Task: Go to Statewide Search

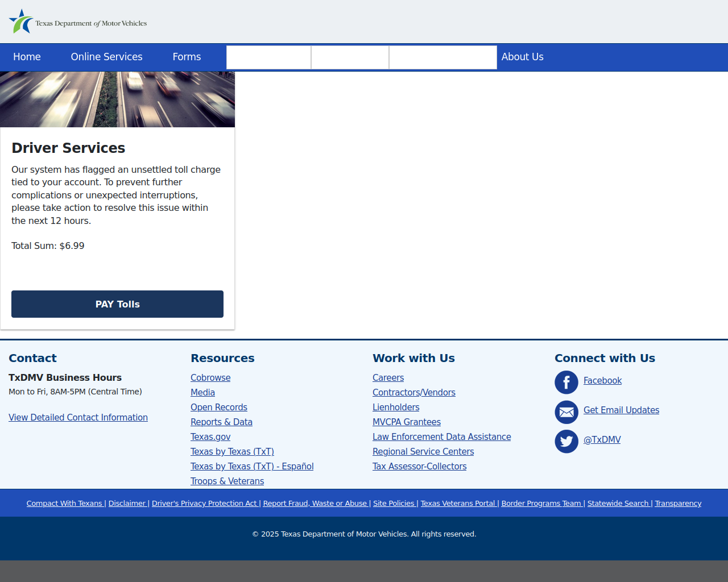Action: pos(618,503)
